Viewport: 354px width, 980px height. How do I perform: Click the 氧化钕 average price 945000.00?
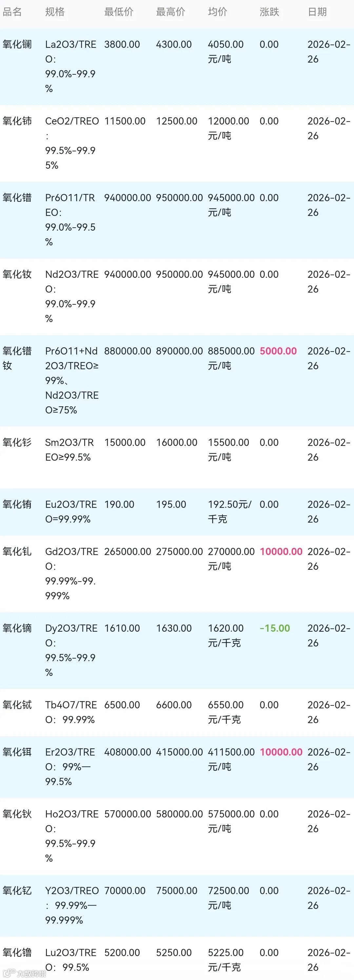click(231, 274)
